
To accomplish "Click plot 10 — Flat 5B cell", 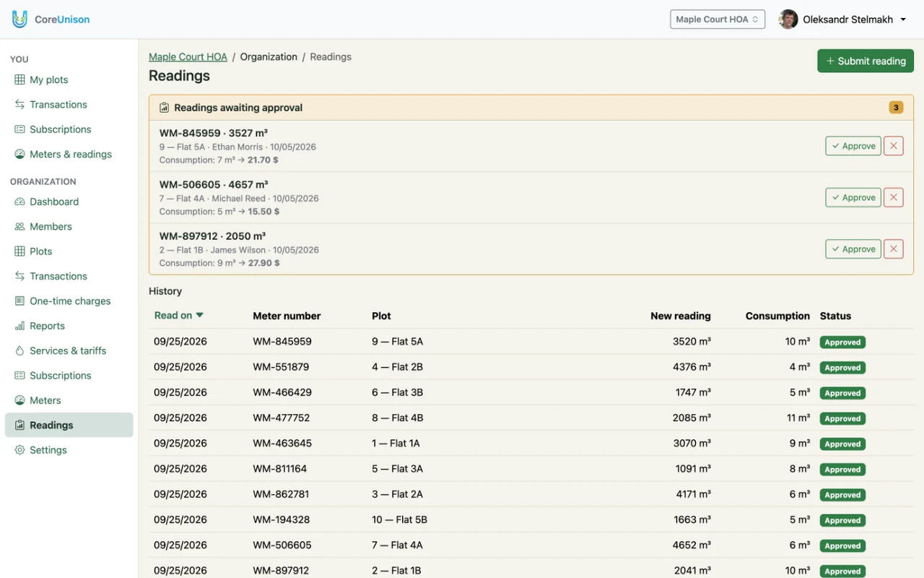I will click(x=400, y=519).
